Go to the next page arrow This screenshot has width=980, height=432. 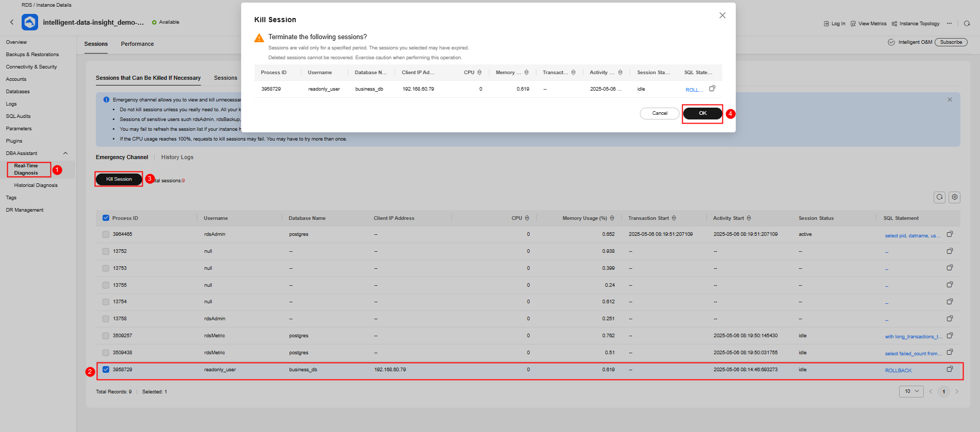pos(957,392)
